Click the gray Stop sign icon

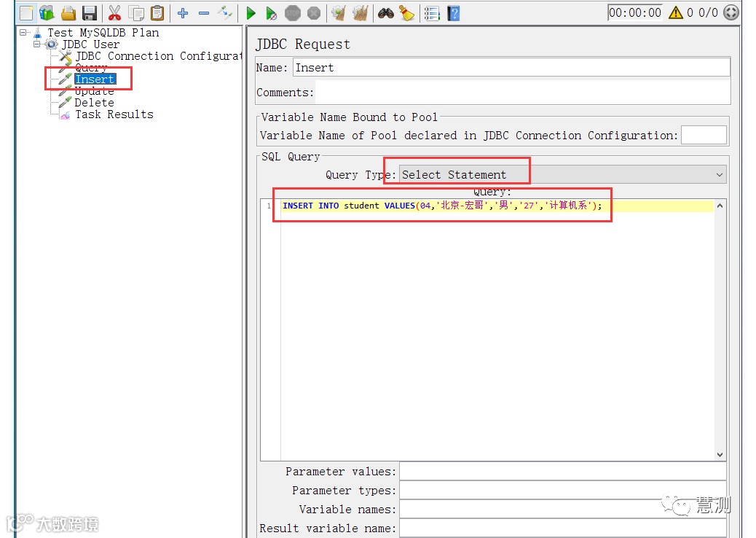(x=293, y=13)
